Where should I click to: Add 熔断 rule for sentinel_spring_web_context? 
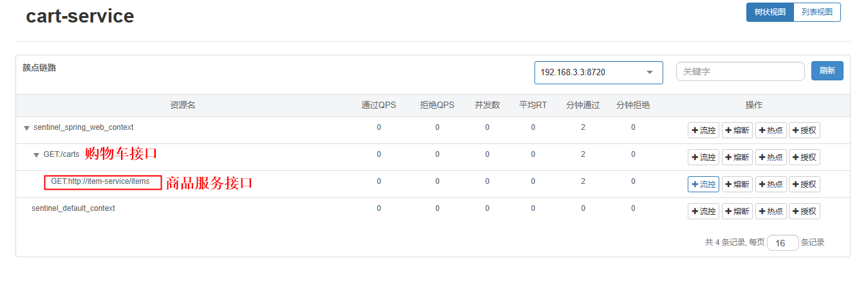coord(737,131)
